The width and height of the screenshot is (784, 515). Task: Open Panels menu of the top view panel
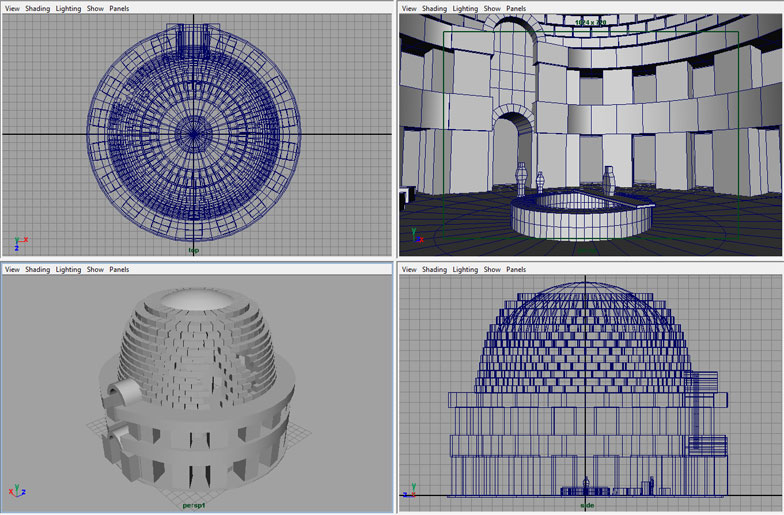(119, 8)
